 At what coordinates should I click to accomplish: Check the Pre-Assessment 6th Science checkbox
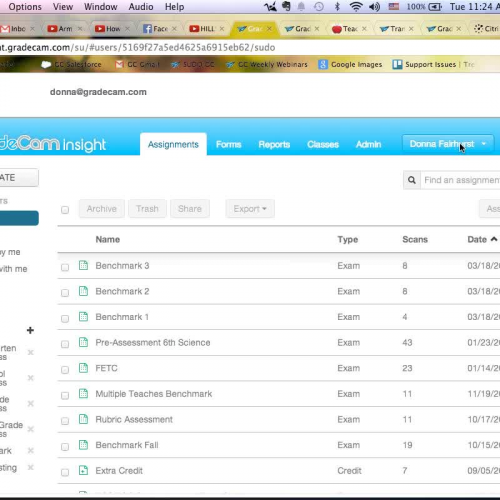65,344
